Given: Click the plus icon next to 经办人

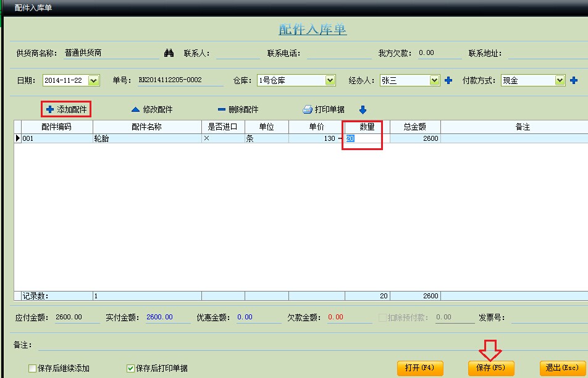Looking at the screenshot, I should coord(448,80).
